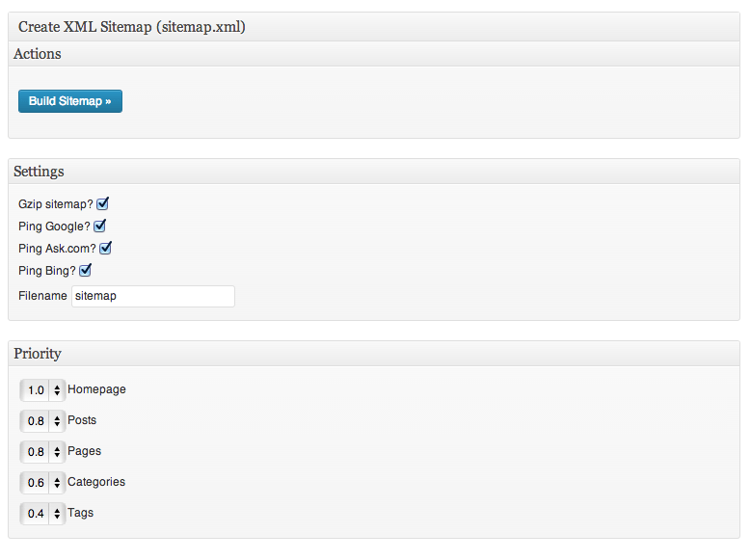Open the Homepage priority dropdown
The image size is (751, 560).
tap(42, 390)
